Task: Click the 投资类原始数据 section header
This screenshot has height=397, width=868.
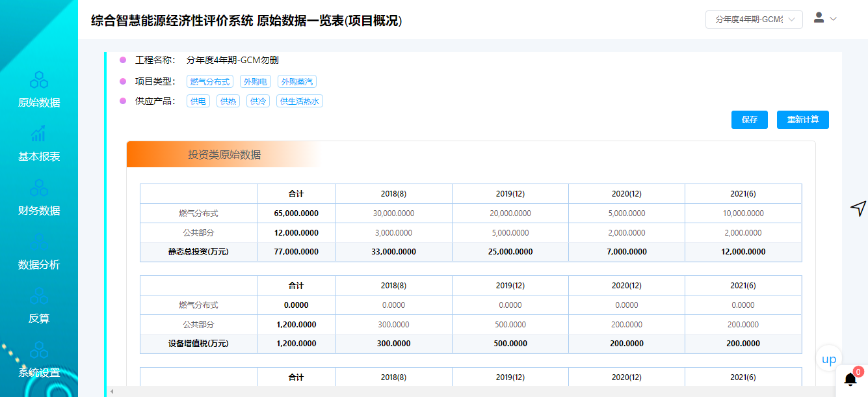Action: click(224, 155)
